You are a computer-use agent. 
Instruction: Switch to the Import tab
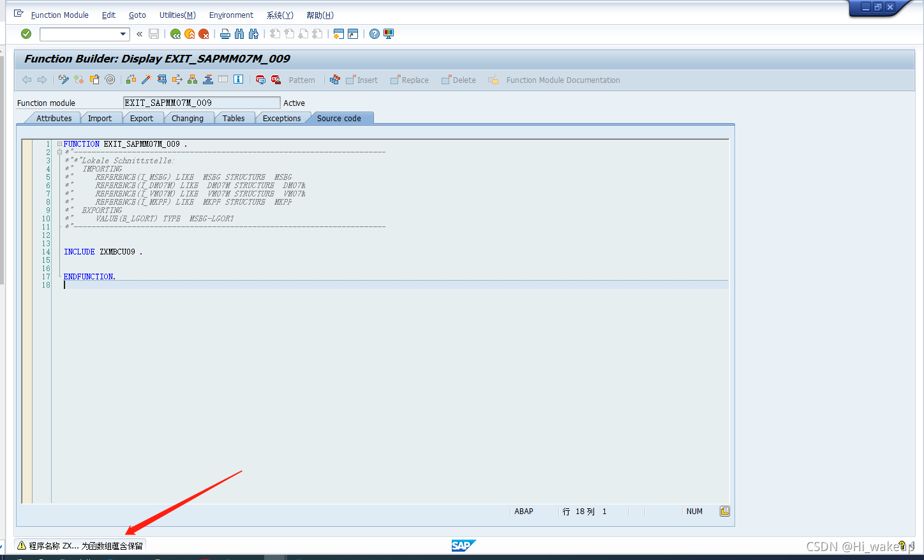[x=100, y=118]
